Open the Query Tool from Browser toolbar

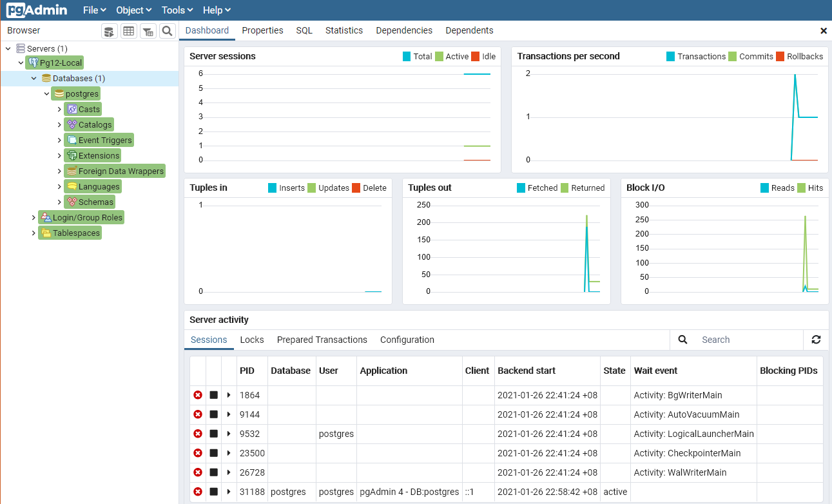(110, 31)
